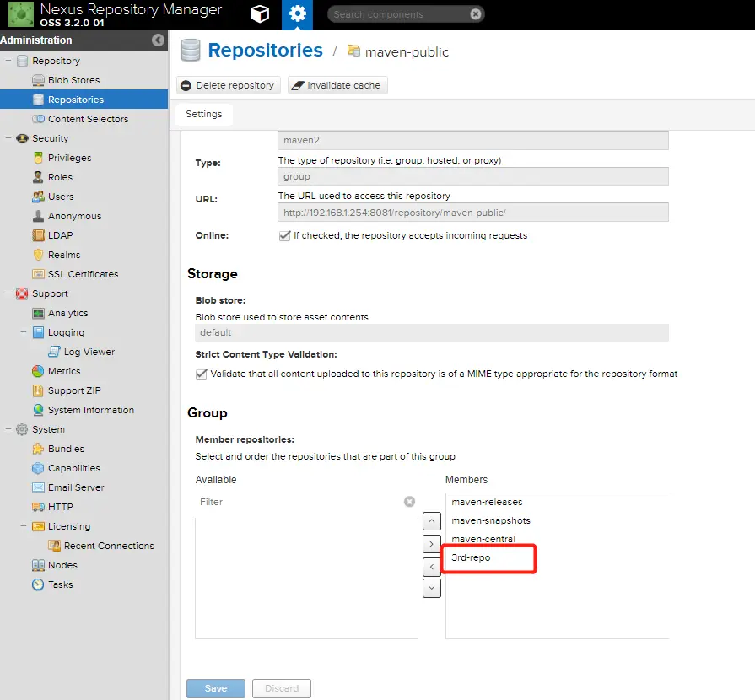Click the Delete repository button
Viewport: 755px width, 700px height.
(x=229, y=85)
